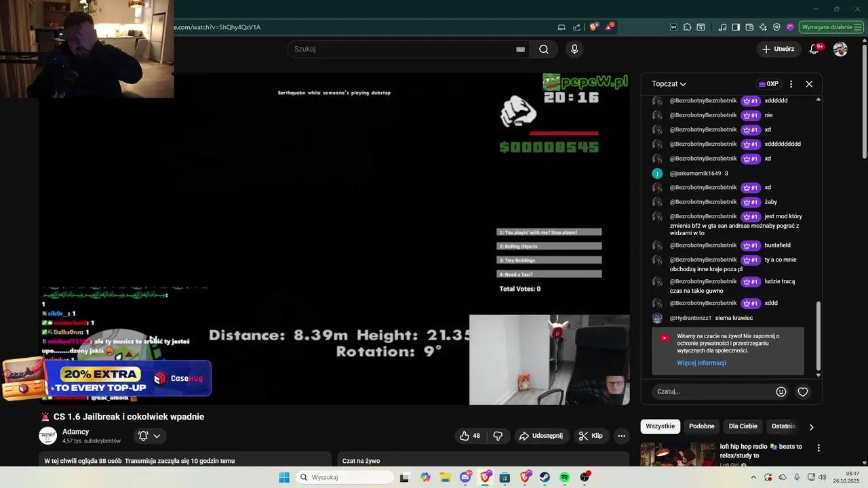Screen dimensions: 868x488
Task: Open emoji picker in chat input
Action: pos(781,392)
